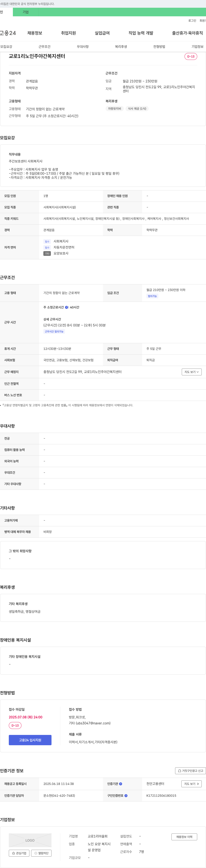Click the 열람차단 button
Viewport: 206px width, 868px height.
point(41,853)
